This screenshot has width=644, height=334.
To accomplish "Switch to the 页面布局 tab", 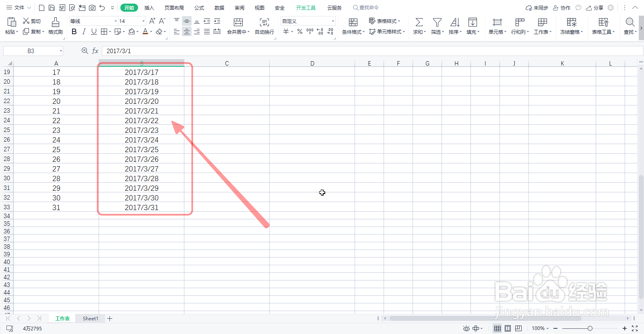I will [174, 8].
